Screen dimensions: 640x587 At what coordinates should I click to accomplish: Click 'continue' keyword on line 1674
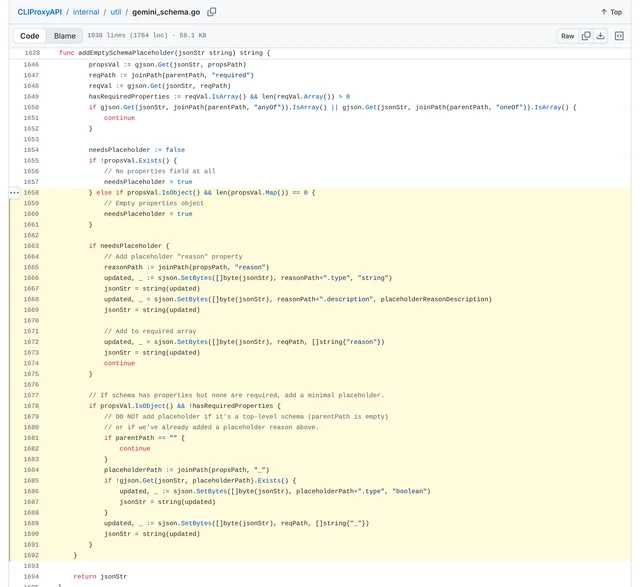119,363
